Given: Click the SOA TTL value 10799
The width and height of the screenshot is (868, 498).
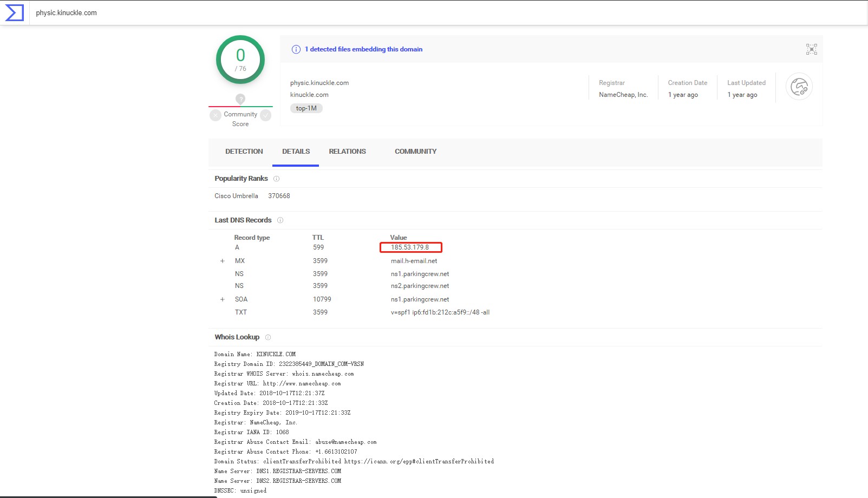Looking at the screenshot, I should (322, 299).
